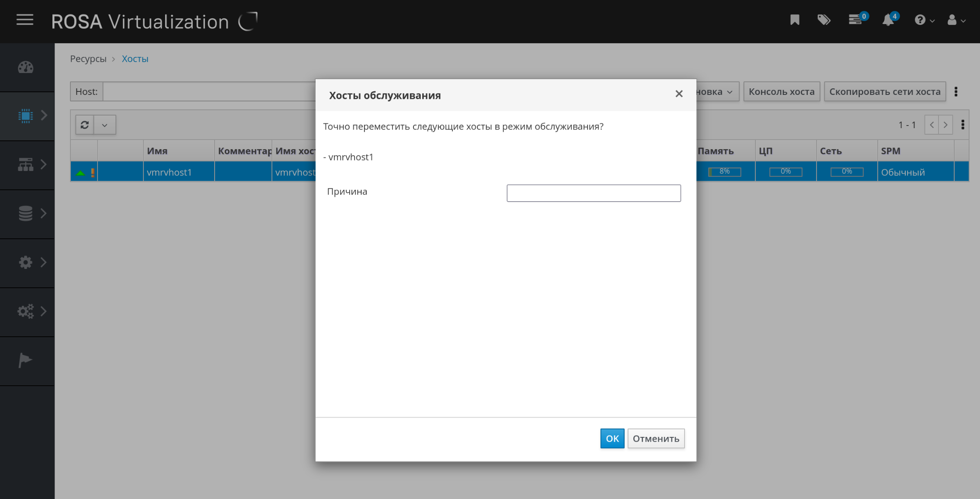This screenshot has width=980, height=499.
Task: Open the tags icon in header
Action: 824,20
